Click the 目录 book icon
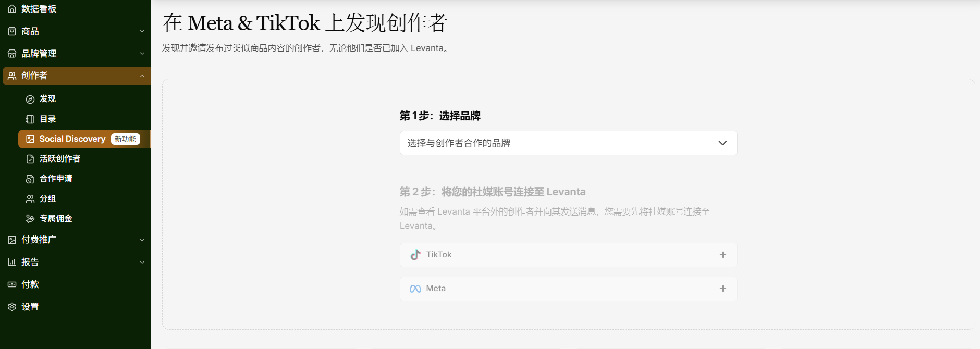 click(30, 119)
